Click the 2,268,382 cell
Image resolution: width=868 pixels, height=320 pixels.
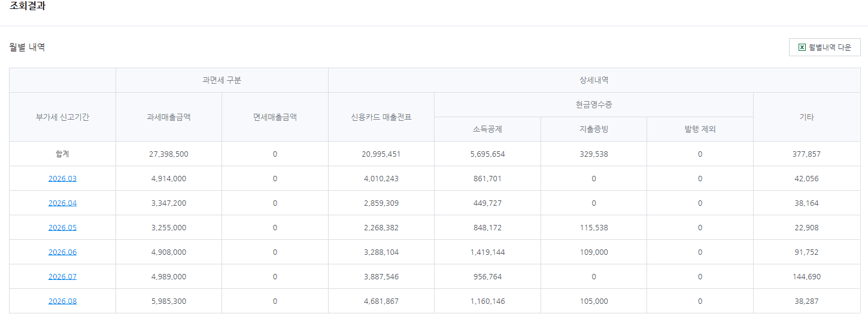click(381, 227)
